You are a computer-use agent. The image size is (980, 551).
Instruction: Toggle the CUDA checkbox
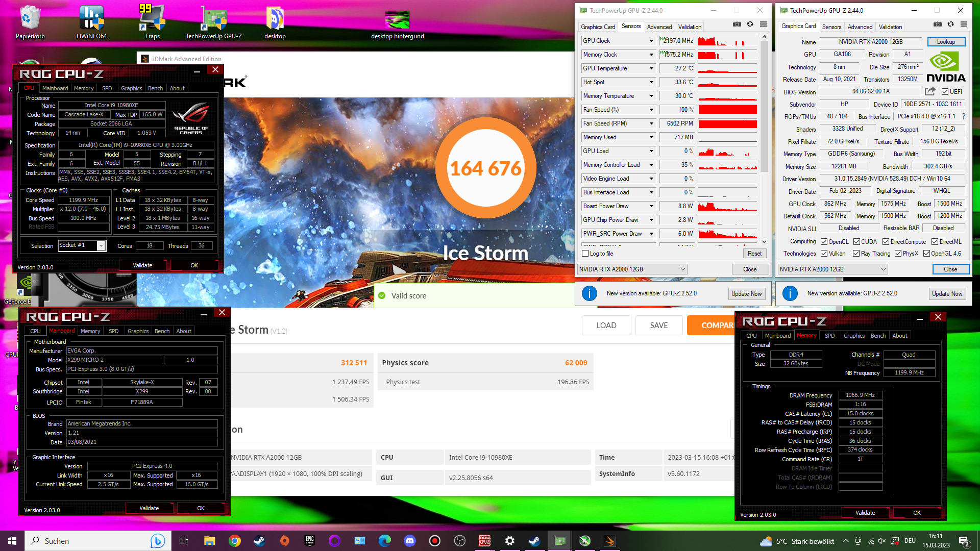[856, 242]
